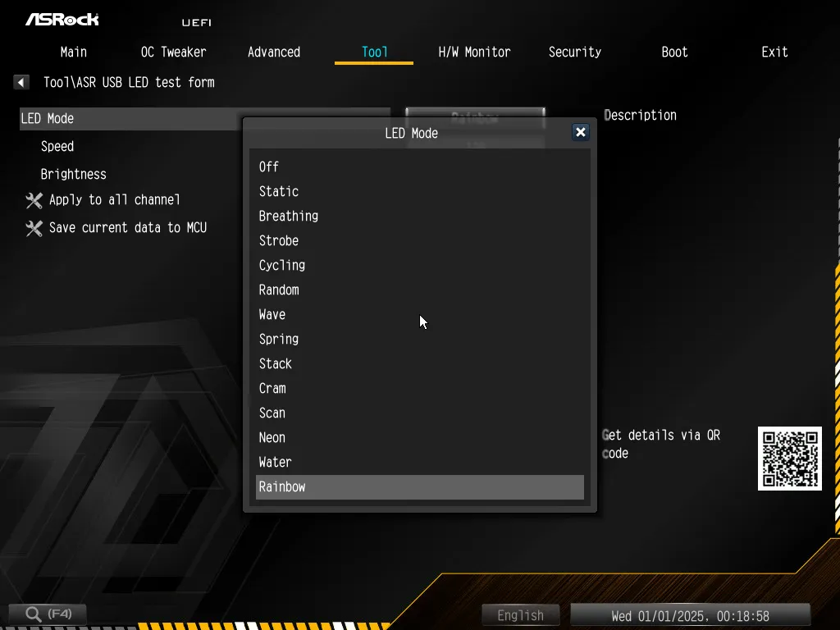Go to the Boot tab

[x=674, y=52]
